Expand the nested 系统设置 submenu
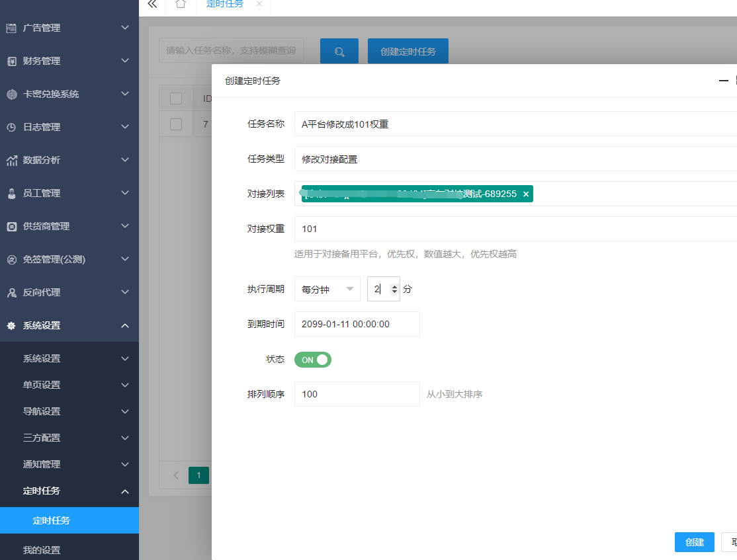737x560 pixels. pos(69,358)
